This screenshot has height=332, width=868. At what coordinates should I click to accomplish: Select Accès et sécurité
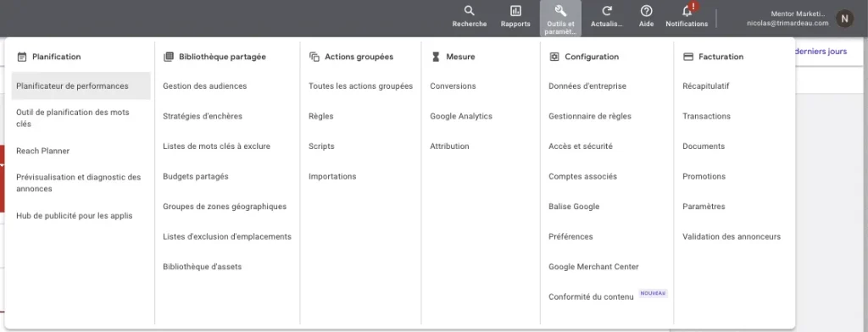tap(581, 146)
